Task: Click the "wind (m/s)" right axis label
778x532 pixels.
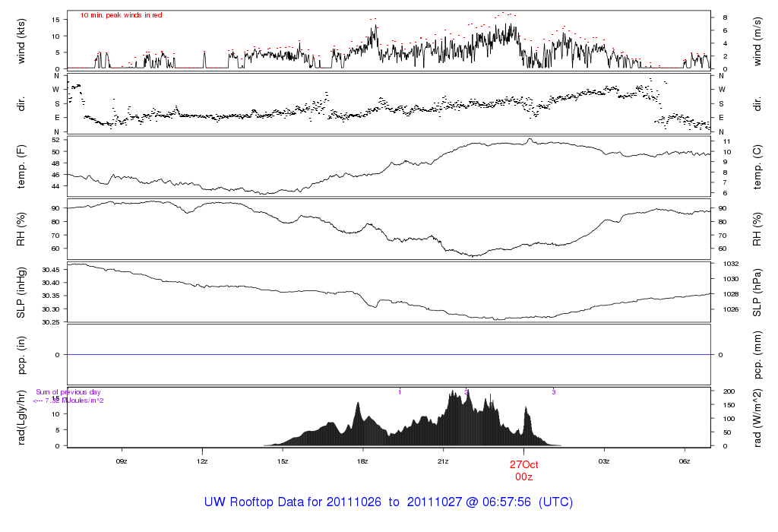Action: pos(757,40)
